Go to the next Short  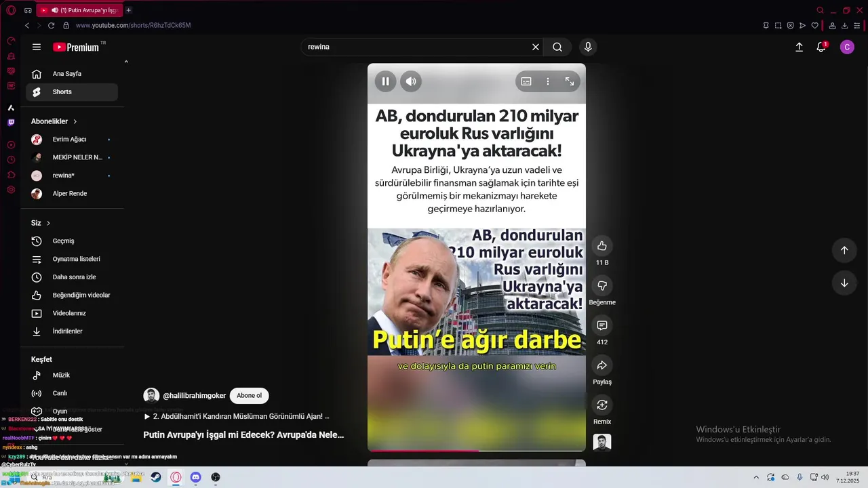coord(844,283)
